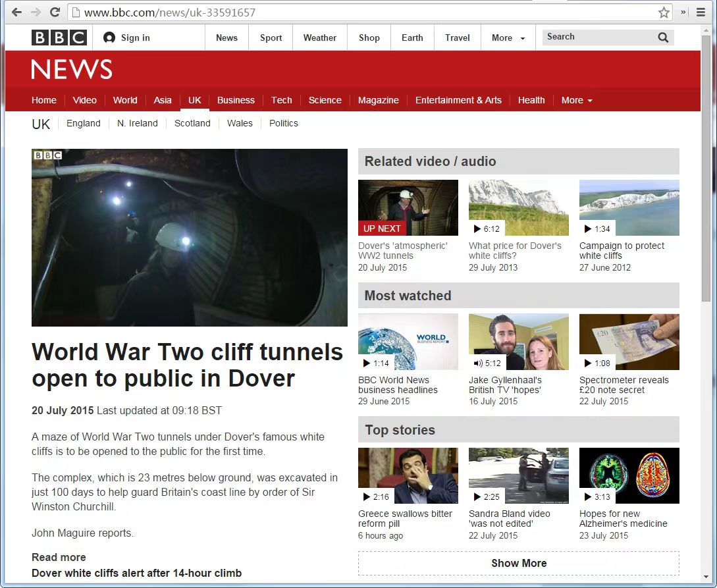This screenshot has height=588, width=717.
Task: Click the search magnifying glass icon
Action: (x=663, y=38)
